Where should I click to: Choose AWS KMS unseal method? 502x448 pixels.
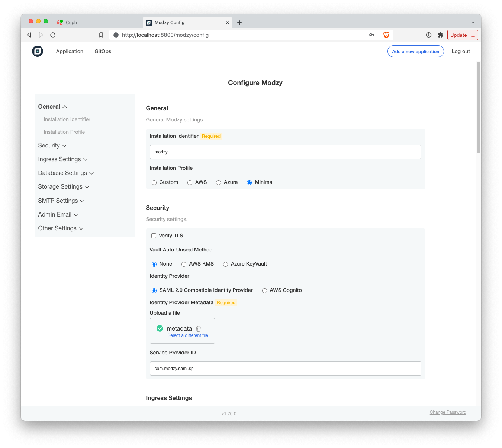tap(184, 264)
